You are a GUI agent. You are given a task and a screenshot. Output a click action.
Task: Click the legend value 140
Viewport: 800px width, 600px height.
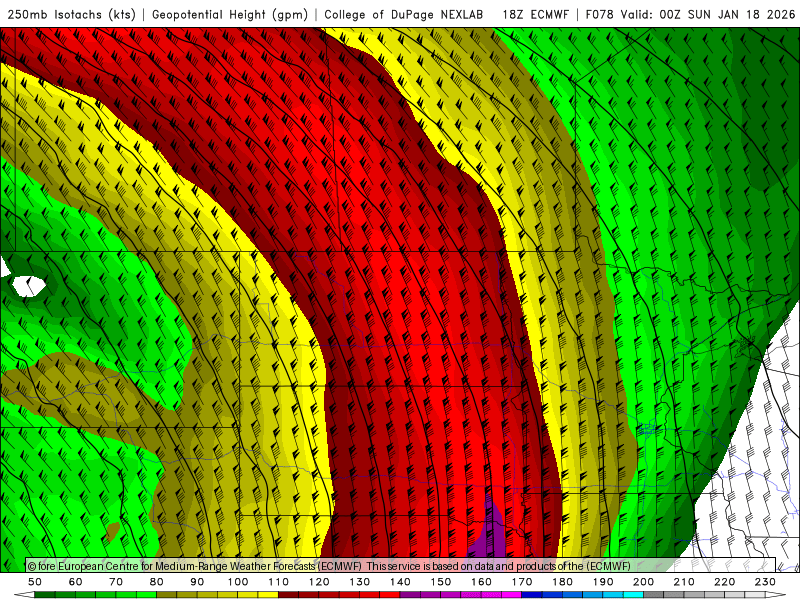click(400, 582)
